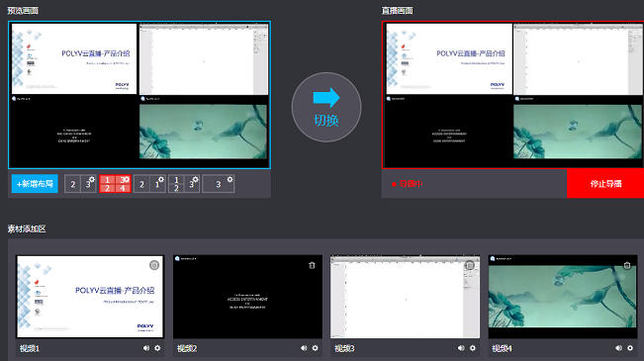This screenshot has height=361, width=644.
Task: Open settings gear of the 2-1 layout
Action: pyautogui.click(x=161, y=179)
